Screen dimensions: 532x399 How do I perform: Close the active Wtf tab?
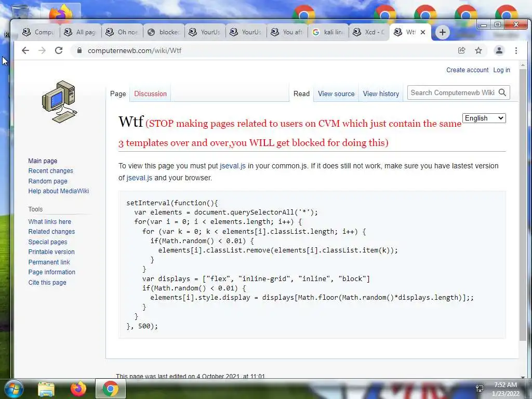point(423,32)
